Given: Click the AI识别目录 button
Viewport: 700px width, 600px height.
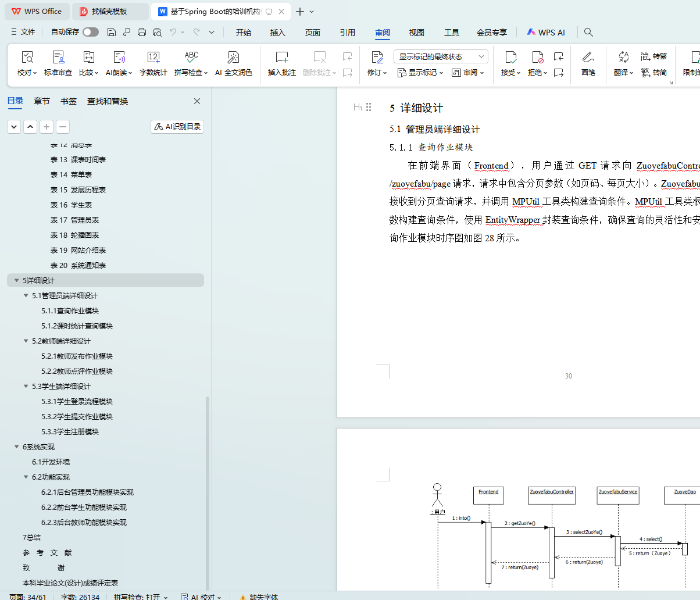Looking at the screenshot, I should tap(177, 127).
